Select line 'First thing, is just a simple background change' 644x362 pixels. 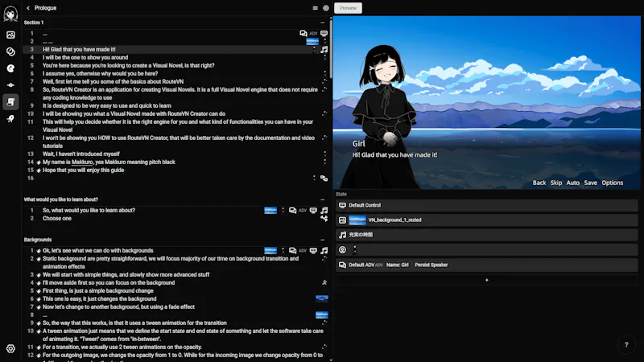click(97, 290)
